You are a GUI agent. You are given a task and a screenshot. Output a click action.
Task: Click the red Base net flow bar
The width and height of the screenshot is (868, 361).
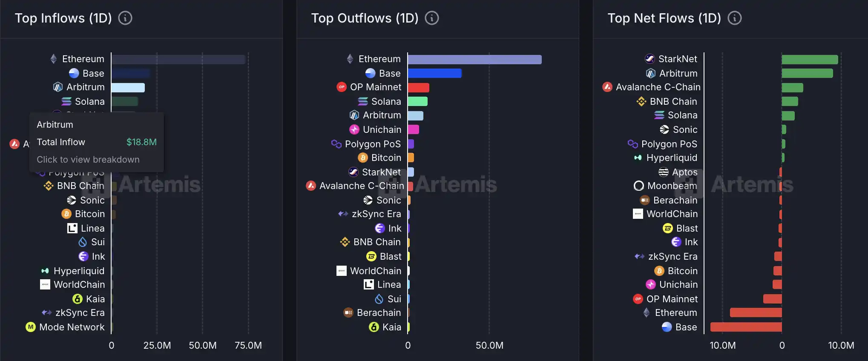coord(746,327)
